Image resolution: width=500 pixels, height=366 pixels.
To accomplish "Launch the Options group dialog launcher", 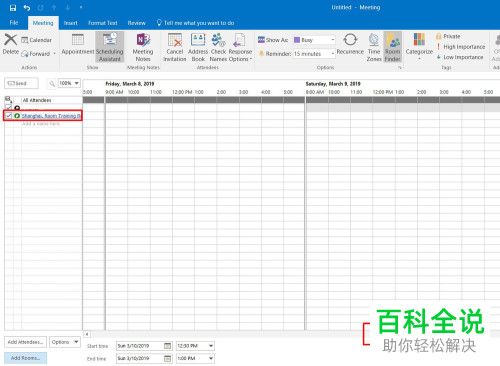I will 399,68.
